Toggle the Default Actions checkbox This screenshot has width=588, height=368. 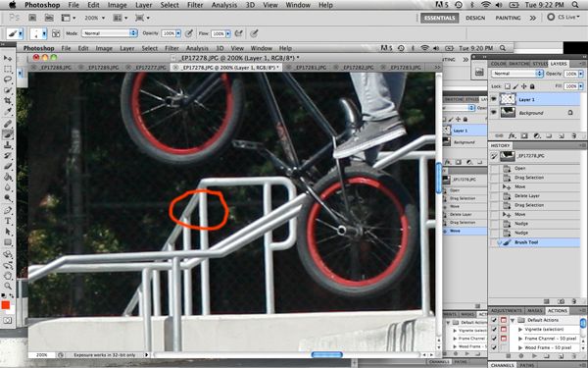(x=494, y=320)
